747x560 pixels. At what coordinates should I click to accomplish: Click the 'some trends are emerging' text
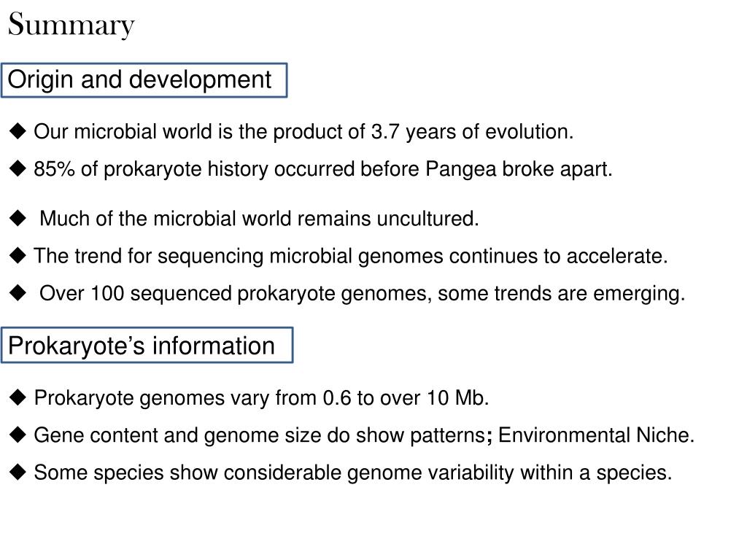pos(561,294)
